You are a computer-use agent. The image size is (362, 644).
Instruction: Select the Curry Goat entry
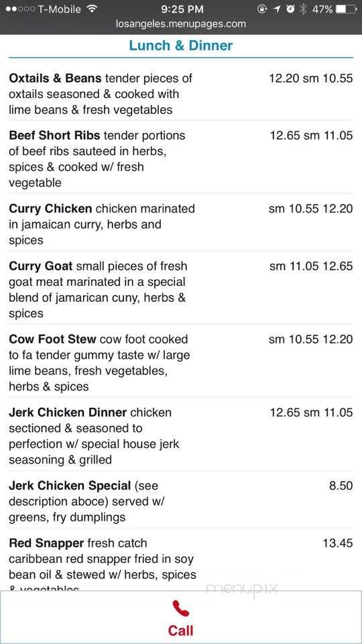tap(180, 290)
